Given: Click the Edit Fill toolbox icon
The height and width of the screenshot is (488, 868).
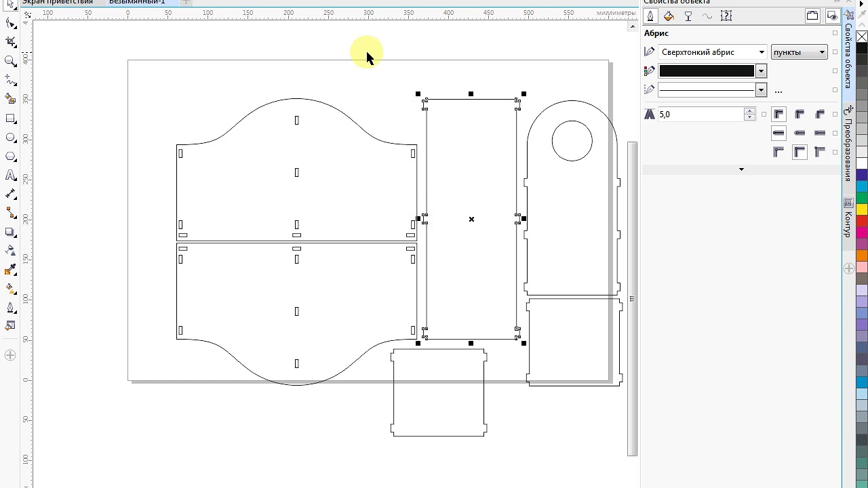Looking at the screenshot, I should (x=10, y=326).
